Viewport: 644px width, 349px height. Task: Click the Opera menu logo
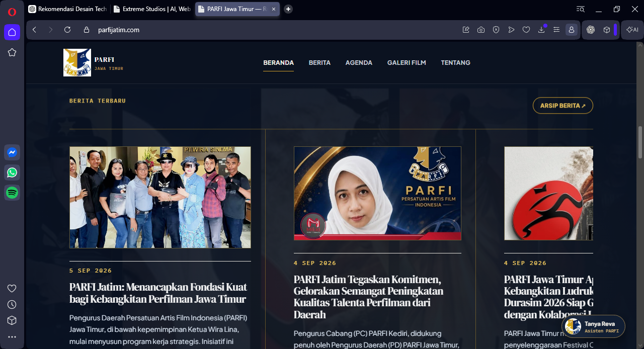point(12,12)
